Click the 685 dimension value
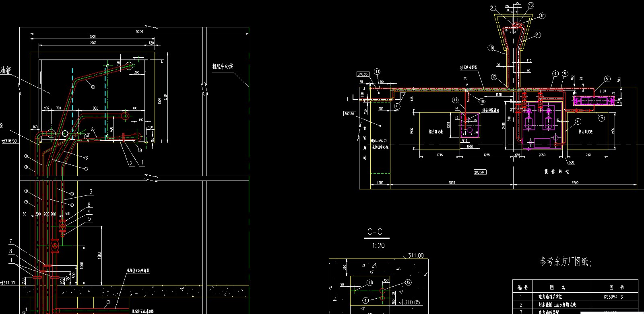The width and height of the screenshot is (644, 314). pos(518,155)
